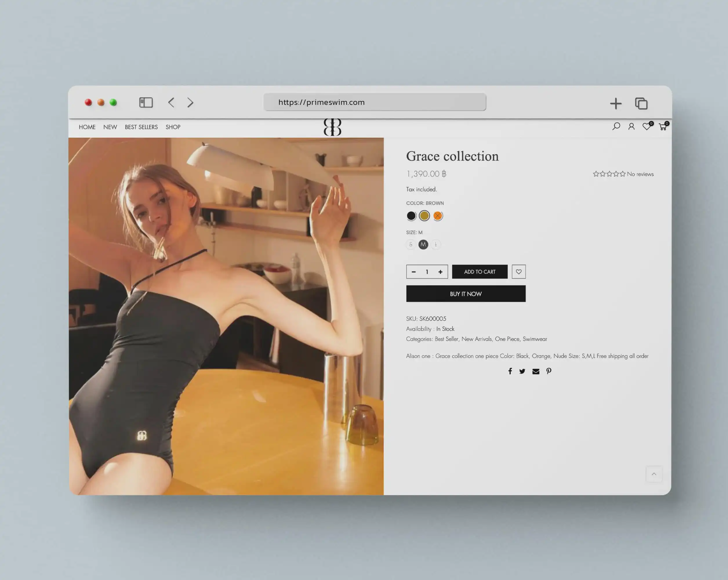This screenshot has width=728, height=580.
Task: Click ADD TO CART button
Action: click(x=480, y=272)
